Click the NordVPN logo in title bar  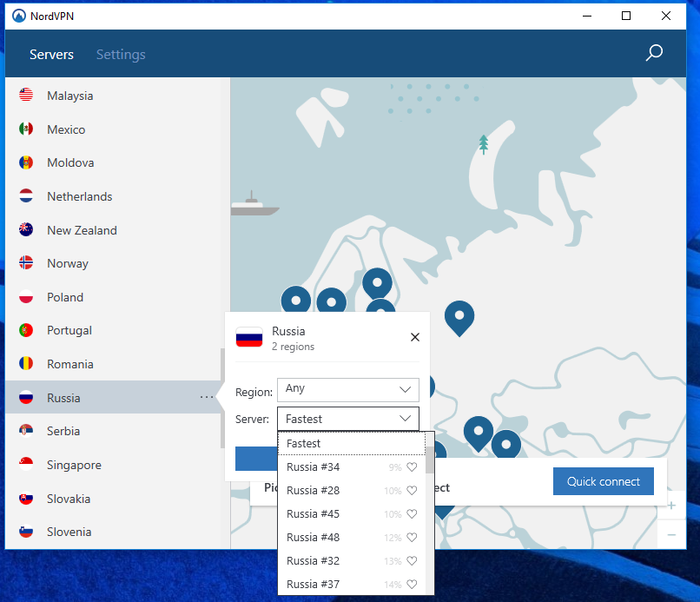pos(19,17)
